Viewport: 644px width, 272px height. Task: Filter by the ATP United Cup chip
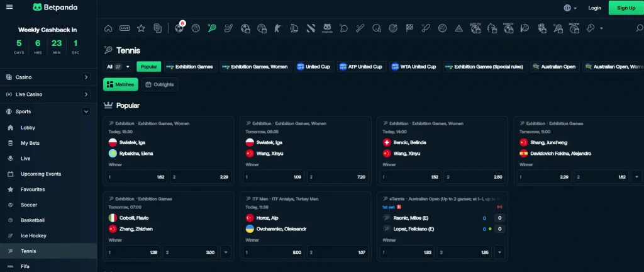coord(361,67)
